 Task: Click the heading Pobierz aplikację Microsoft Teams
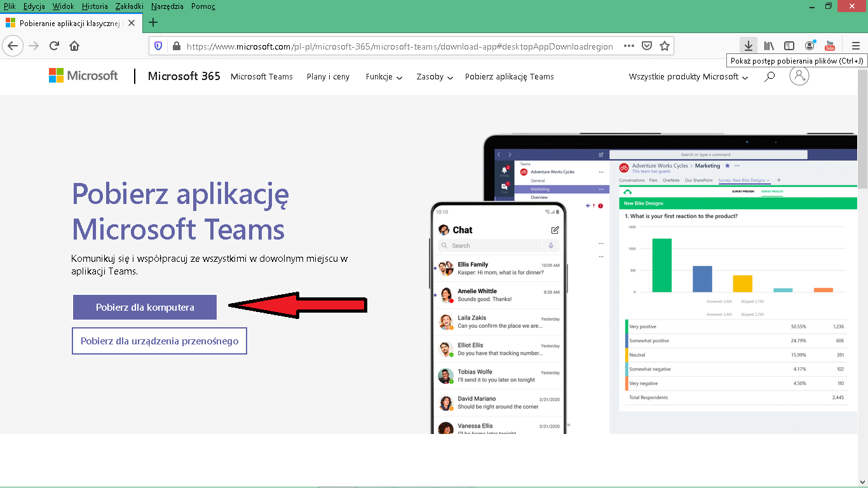[180, 211]
